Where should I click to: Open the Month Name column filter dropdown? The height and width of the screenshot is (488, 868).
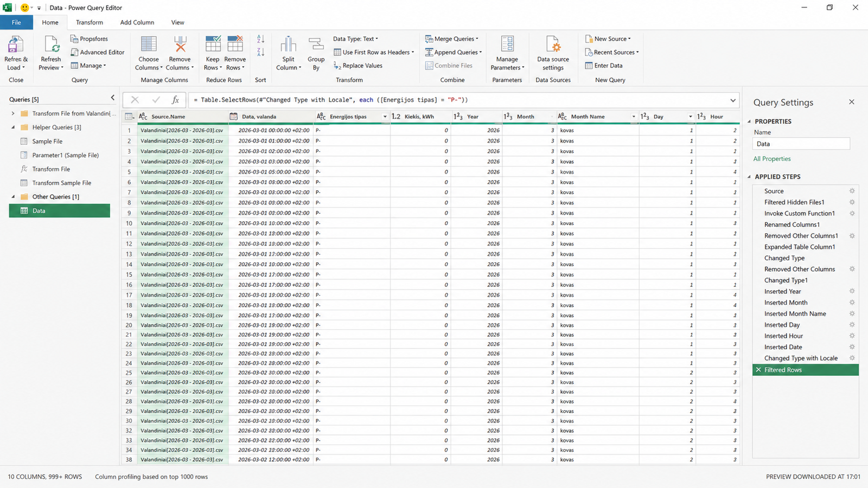633,117
